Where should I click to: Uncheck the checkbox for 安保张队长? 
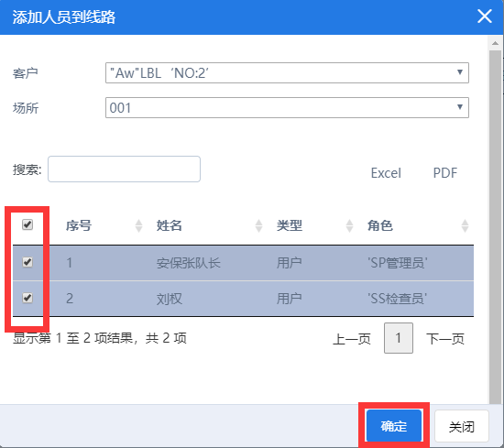(x=27, y=262)
